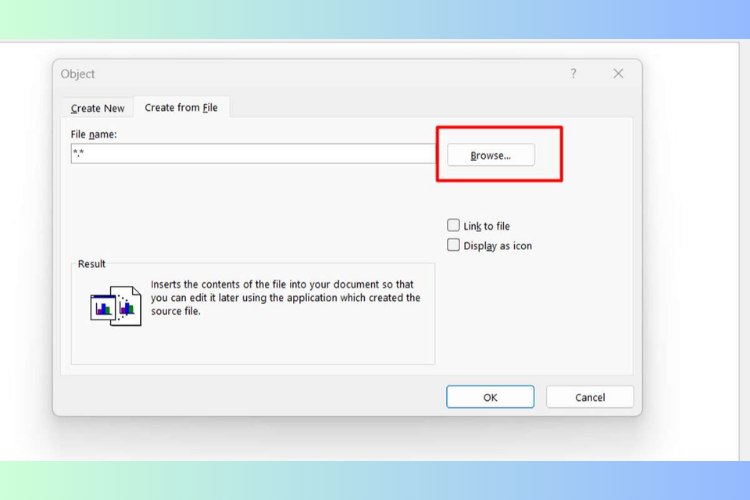Viewport: 750px width, 500px height.
Task: Click the Browse... button
Action: coord(491,155)
